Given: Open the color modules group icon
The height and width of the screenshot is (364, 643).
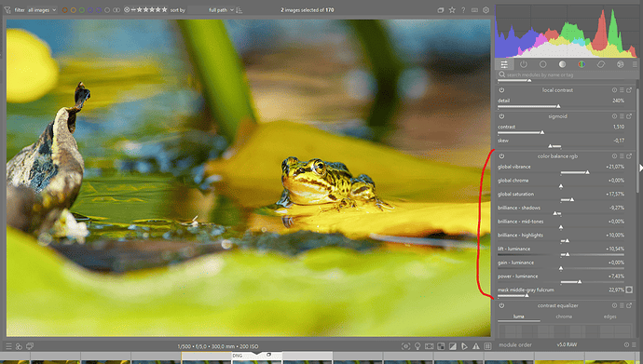Looking at the screenshot, I should [x=581, y=64].
